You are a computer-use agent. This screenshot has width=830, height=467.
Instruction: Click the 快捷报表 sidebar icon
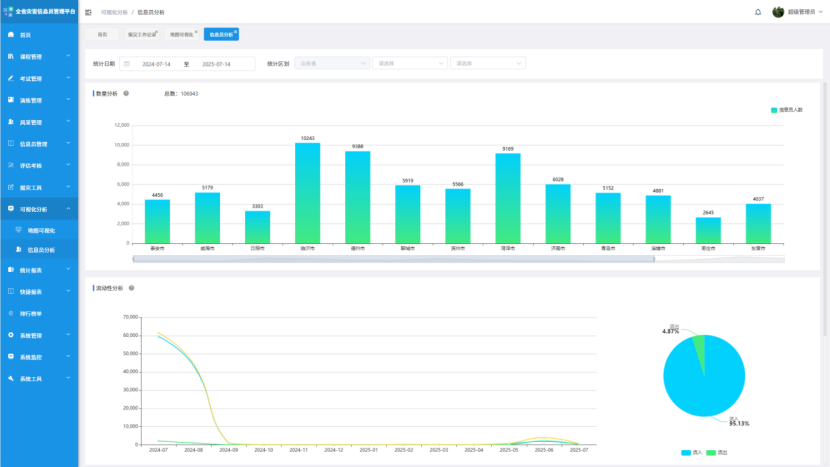point(11,291)
